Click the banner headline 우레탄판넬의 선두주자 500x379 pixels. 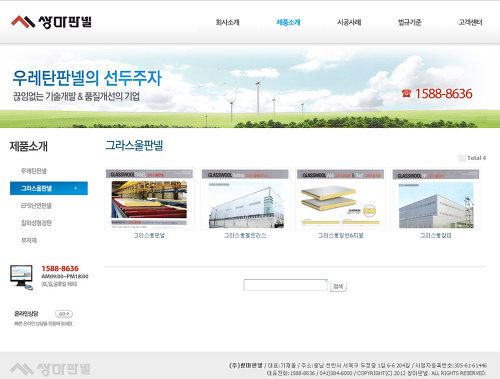click(87, 78)
